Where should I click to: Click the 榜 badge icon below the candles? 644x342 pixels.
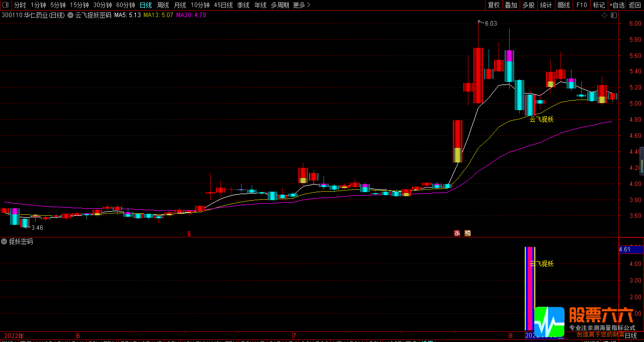point(467,233)
